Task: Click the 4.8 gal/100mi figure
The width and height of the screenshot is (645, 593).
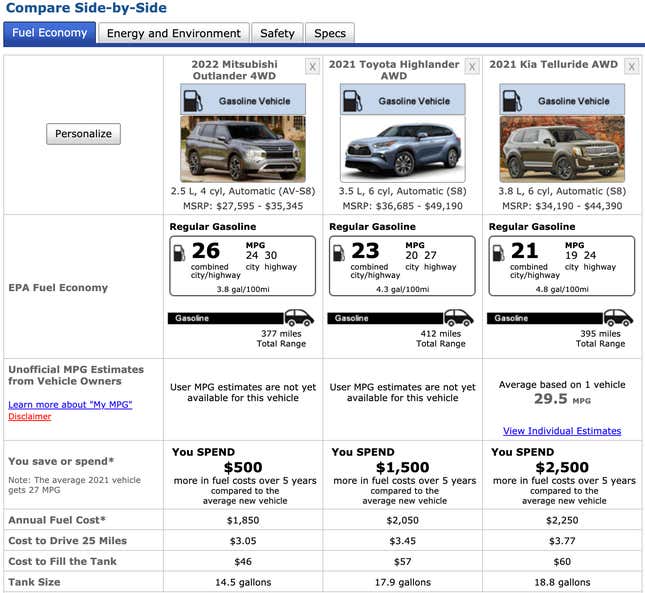Action: 562,290
